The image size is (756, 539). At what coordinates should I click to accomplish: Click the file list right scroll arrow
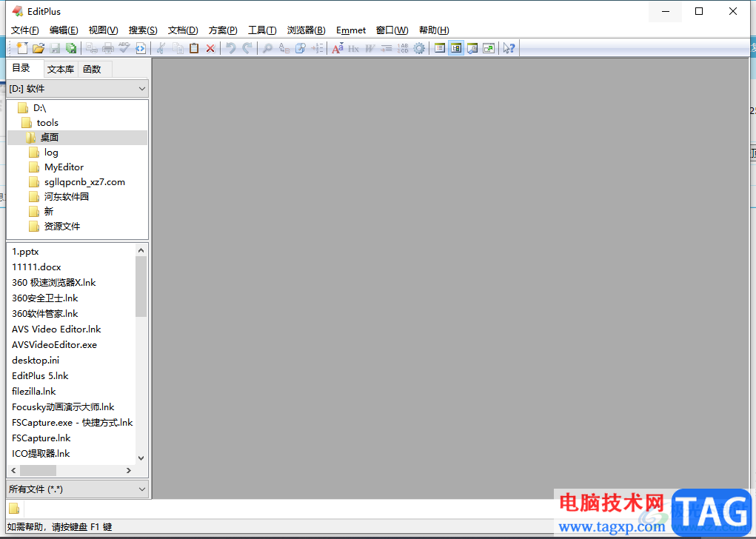tap(128, 470)
